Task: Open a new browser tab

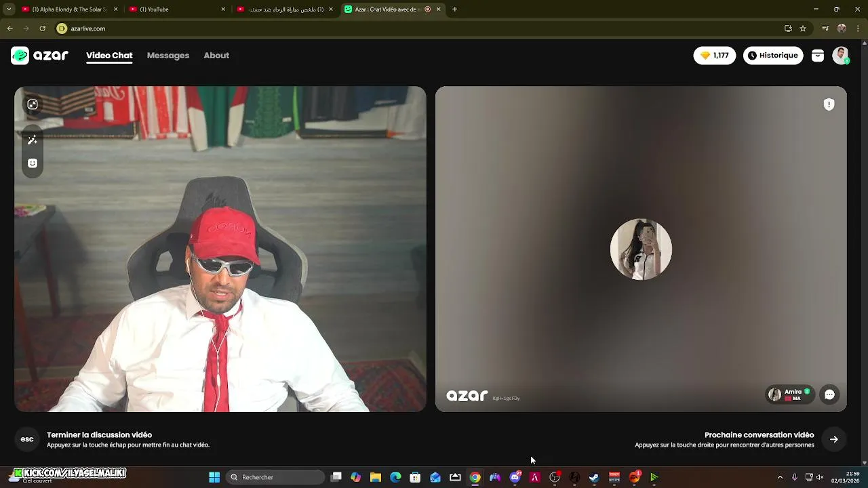Action: (454, 9)
